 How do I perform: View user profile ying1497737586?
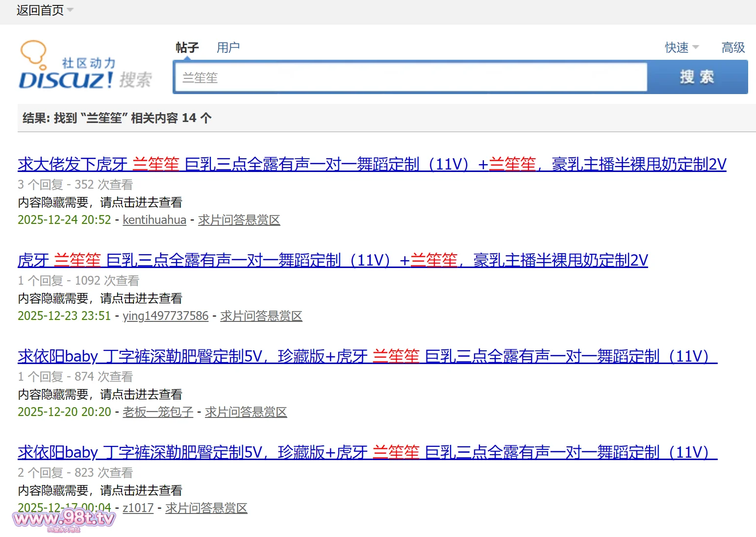[x=165, y=316]
